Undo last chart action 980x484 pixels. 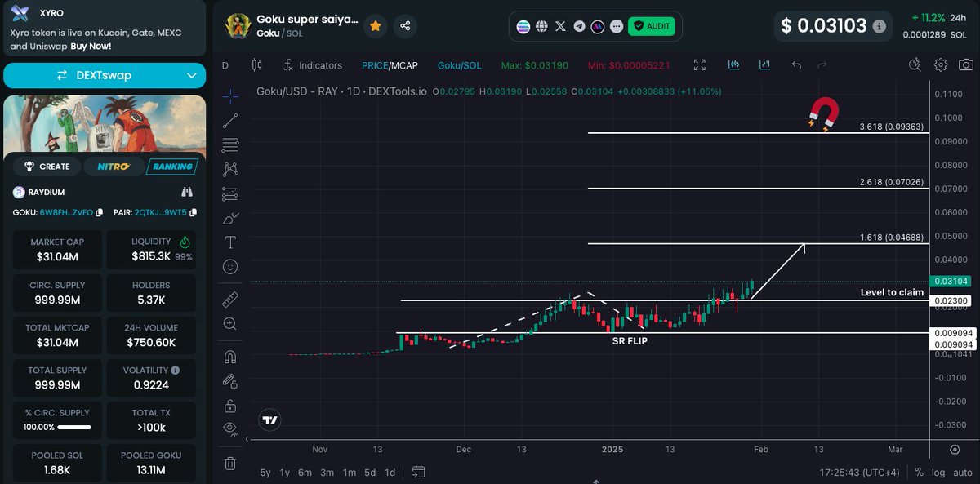click(796, 65)
